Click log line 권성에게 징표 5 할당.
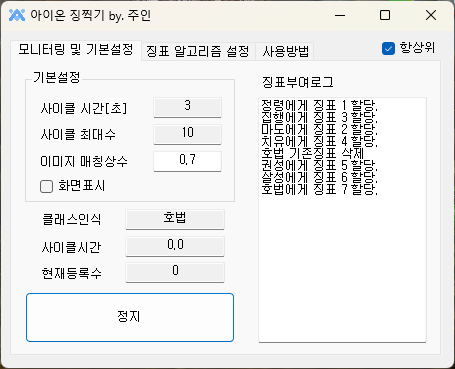 pos(319,166)
